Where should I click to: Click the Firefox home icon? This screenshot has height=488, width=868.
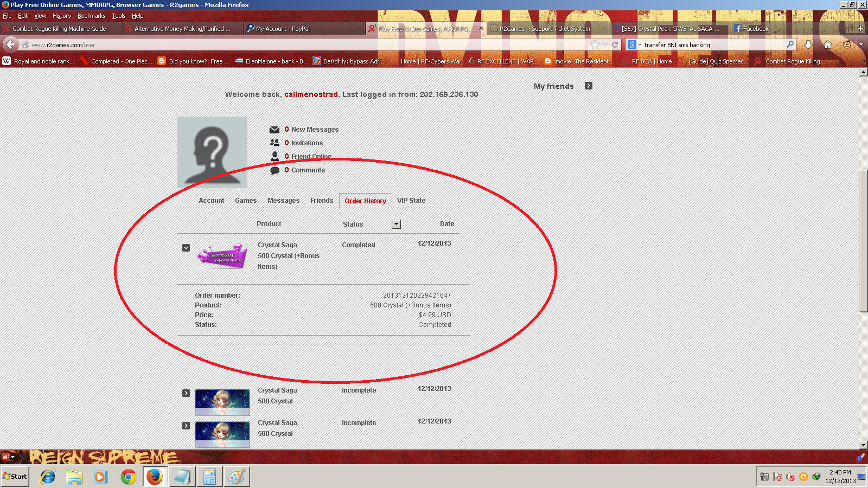coord(828,44)
